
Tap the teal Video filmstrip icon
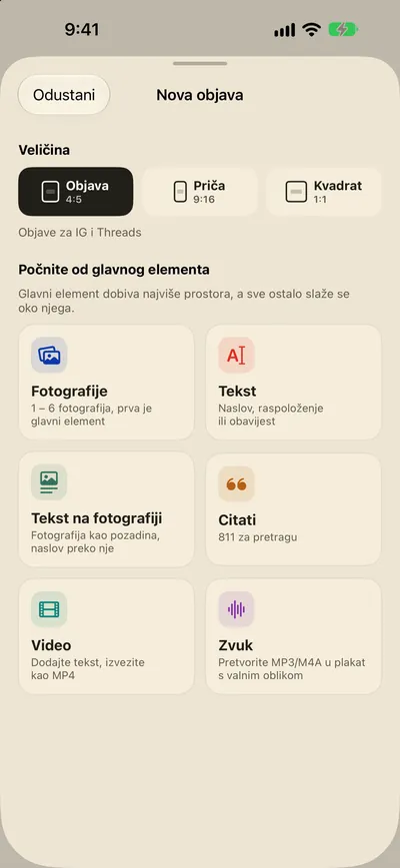(x=49, y=609)
